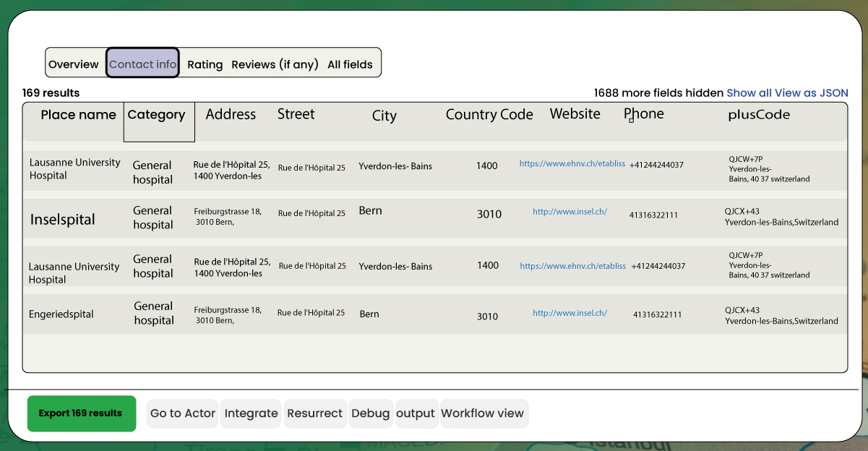Viewport: 868px width, 451px height.
Task: Click the Country Code column header
Action: 489,115
